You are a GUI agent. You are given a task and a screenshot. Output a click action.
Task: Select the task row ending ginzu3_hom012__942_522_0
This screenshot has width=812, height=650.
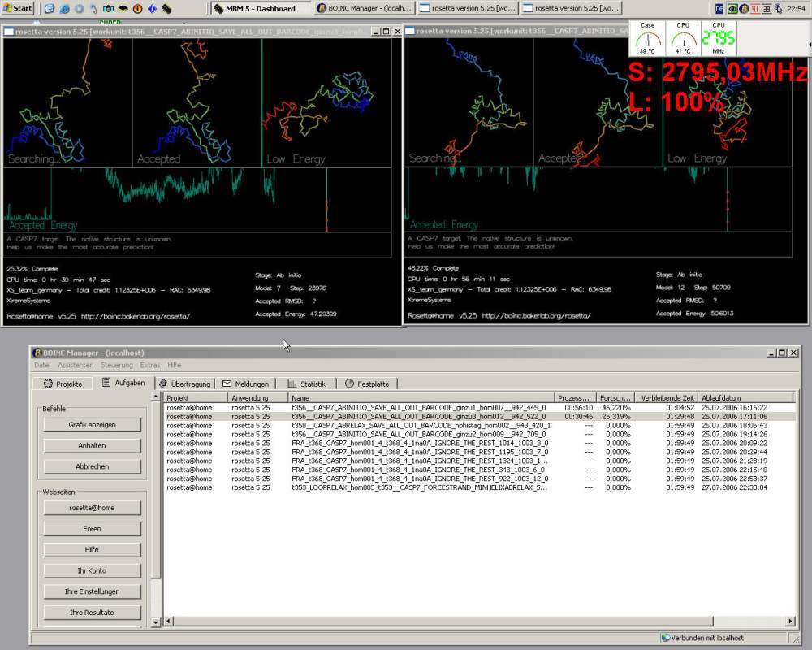pos(480,417)
